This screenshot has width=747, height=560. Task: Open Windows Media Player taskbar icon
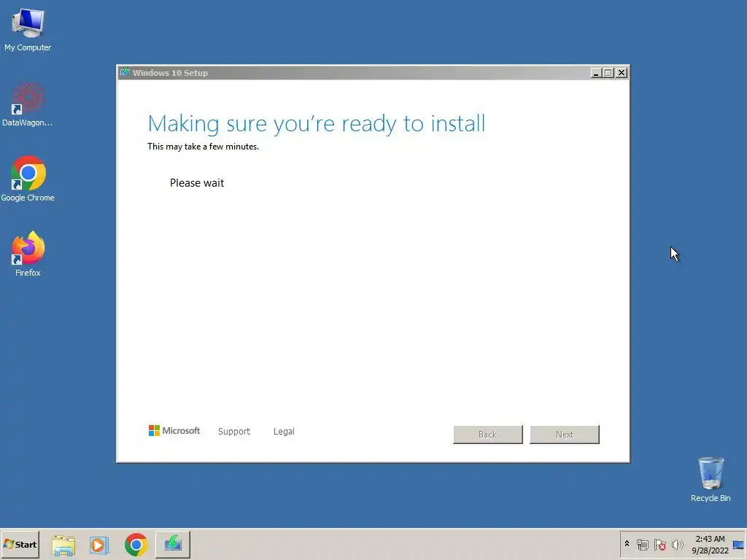click(99, 545)
